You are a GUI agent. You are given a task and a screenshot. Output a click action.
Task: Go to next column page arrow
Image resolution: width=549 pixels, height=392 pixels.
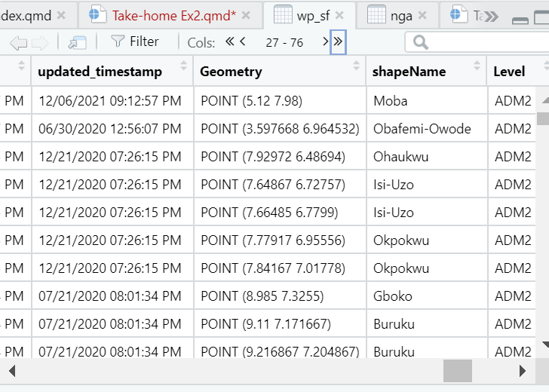pos(325,42)
